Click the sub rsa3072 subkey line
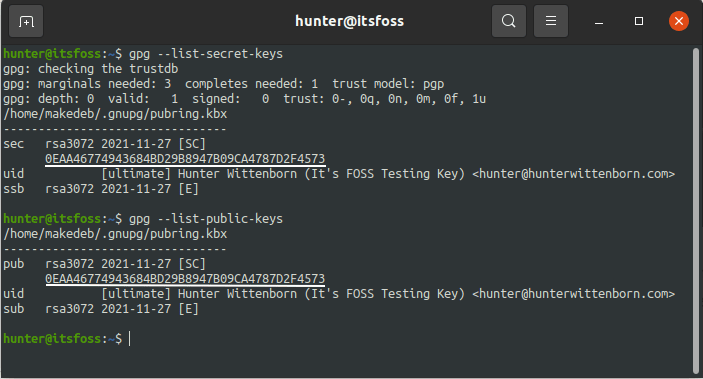This screenshot has height=379, width=703. point(101,309)
